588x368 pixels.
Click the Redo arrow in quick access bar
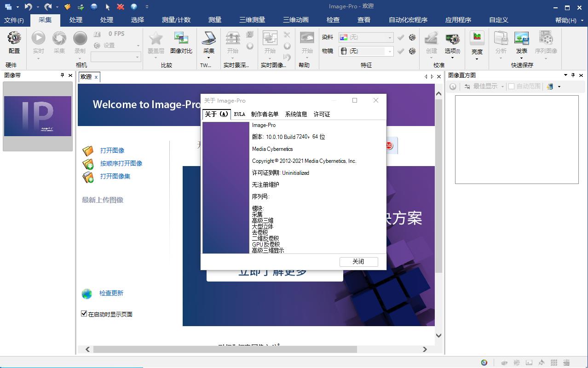click(48, 6)
